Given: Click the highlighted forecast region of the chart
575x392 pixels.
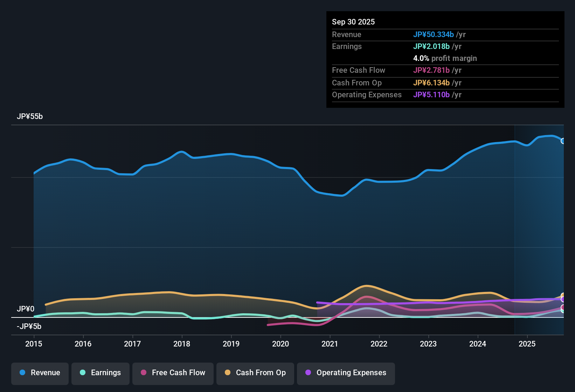Looking at the screenshot, I should [539, 227].
